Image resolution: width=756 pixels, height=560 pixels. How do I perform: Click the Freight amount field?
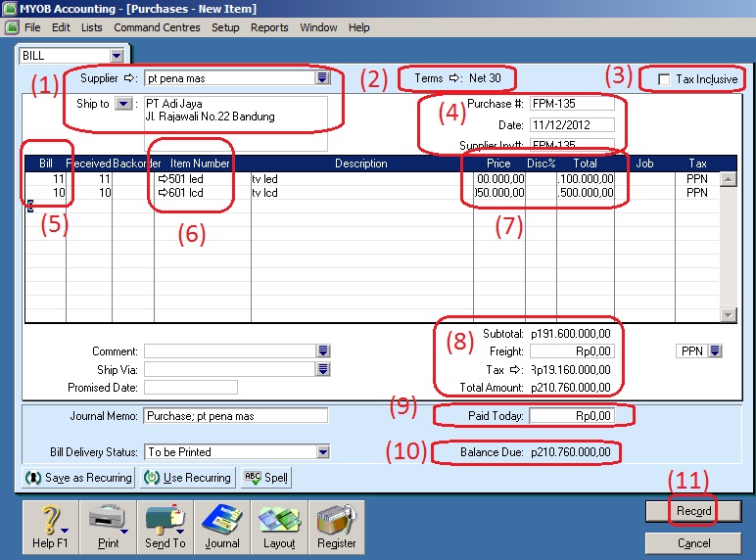pyautogui.click(x=572, y=351)
